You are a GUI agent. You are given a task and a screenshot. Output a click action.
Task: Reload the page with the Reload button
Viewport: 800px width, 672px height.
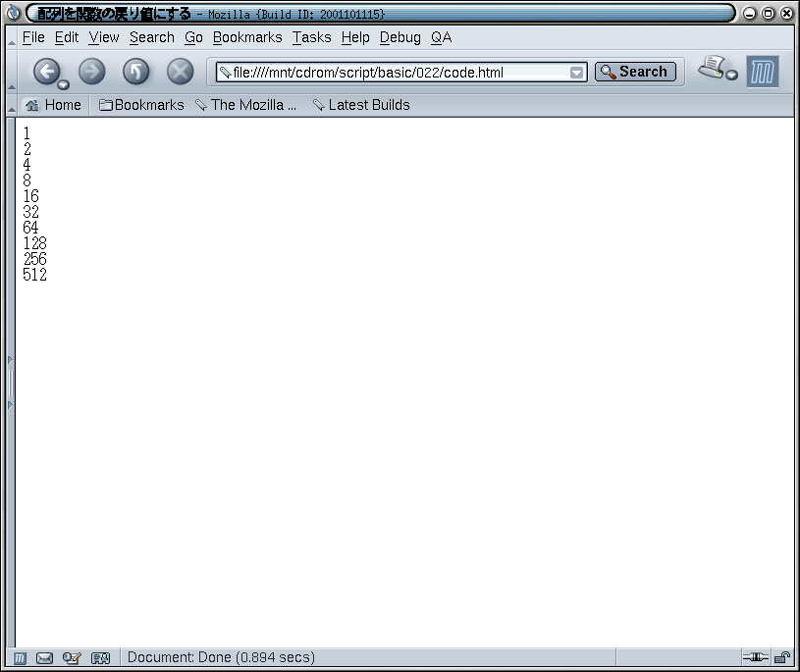pos(136,72)
